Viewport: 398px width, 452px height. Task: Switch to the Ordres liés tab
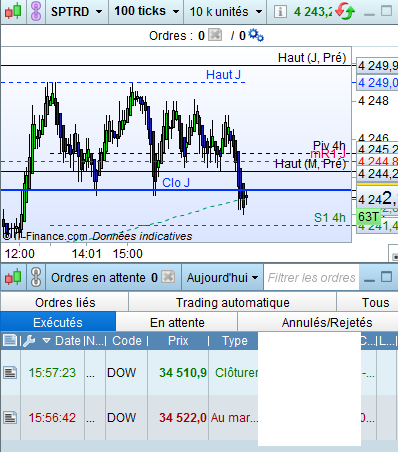(65, 303)
